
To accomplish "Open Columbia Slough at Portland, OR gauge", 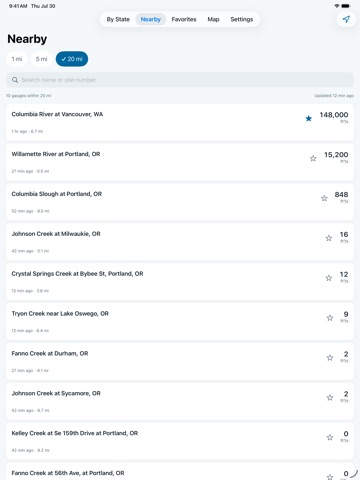I will click(x=180, y=202).
